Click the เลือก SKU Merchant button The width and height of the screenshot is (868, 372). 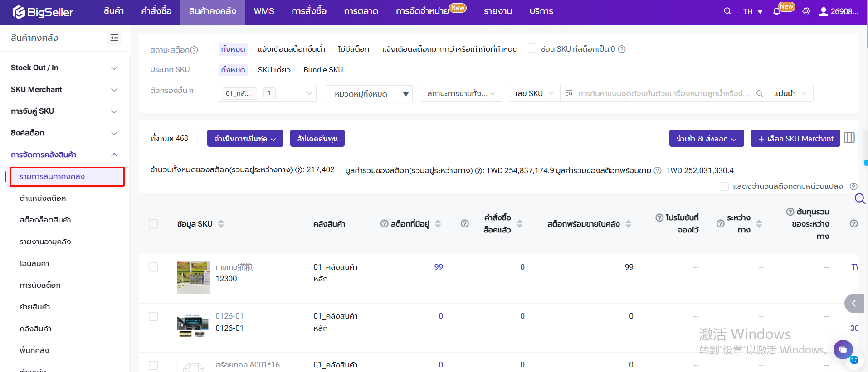coord(795,139)
